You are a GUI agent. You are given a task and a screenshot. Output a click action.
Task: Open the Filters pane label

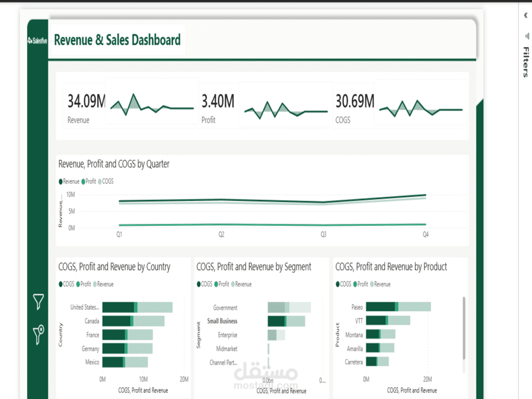(x=526, y=62)
